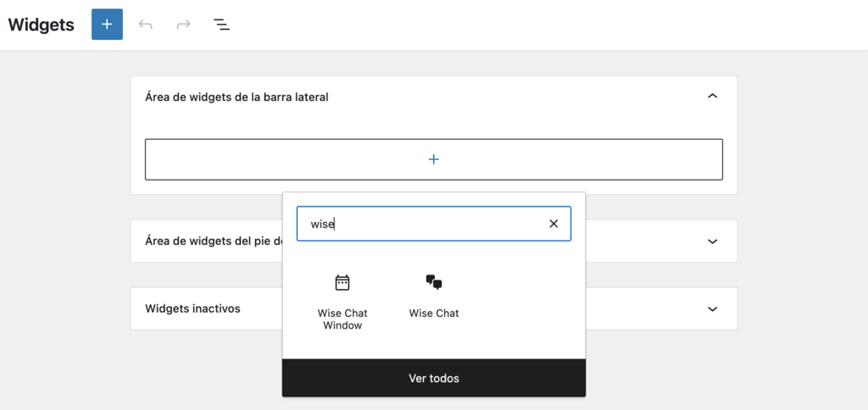Screen dimensions: 868x410
Task: Select the Wise Chat Window calendar icon
Action: pos(342,283)
